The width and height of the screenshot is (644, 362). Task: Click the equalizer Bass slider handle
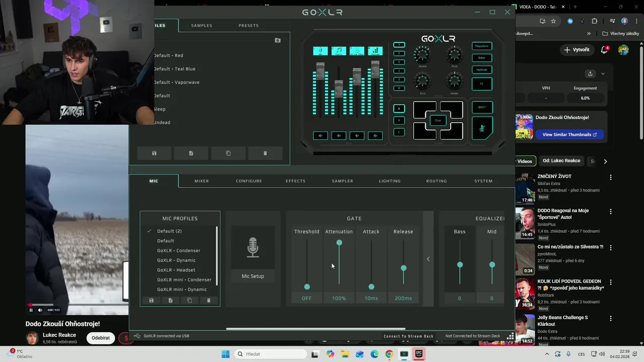tap(460, 265)
